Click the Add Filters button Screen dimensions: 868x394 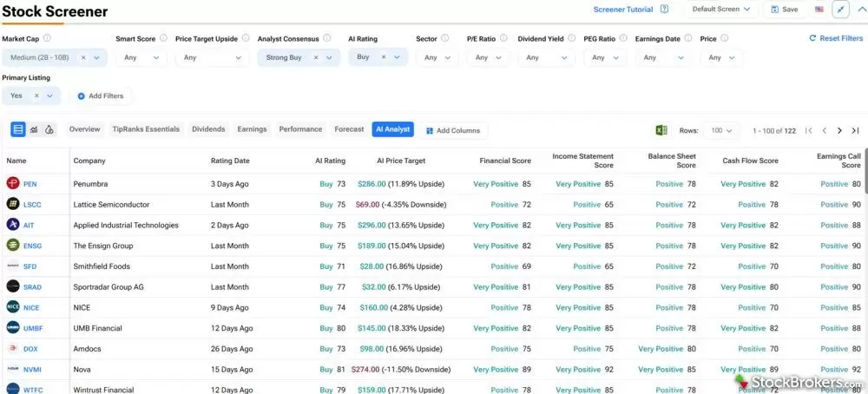point(100,95)
